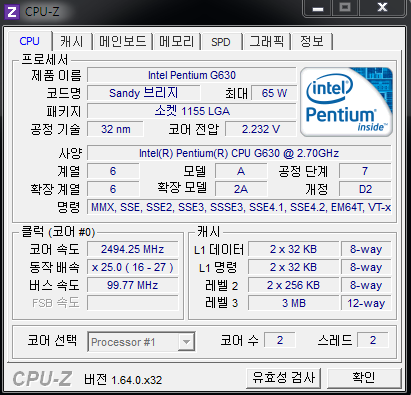Viewport: 411px width, 395px height.
Task: Click the 개정 revision value D2
Action: pos(365,189)
